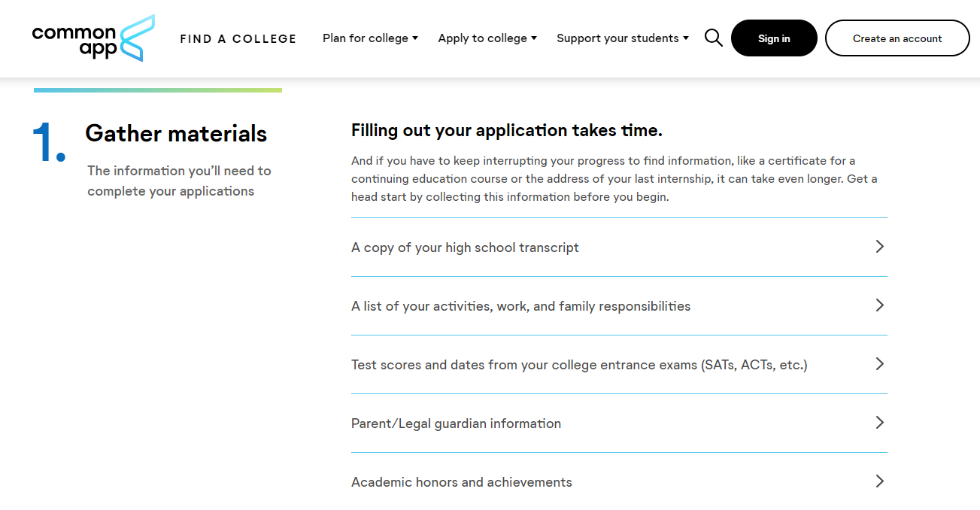Open the search magnifying glass icon
Image resolution: width=980 pixels, height=510 pixels.
pyautogui.click(x=713, y=38)
